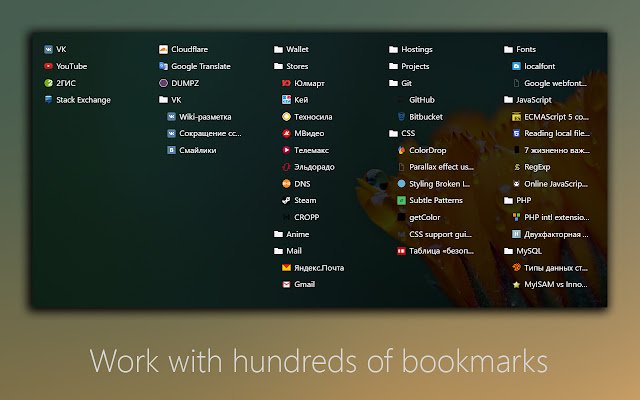Image resolution: width=640 pixels, height=400 pixels.
Task: Click the Кей store icon
Action: pyautogui.click(x=287, y=100)
